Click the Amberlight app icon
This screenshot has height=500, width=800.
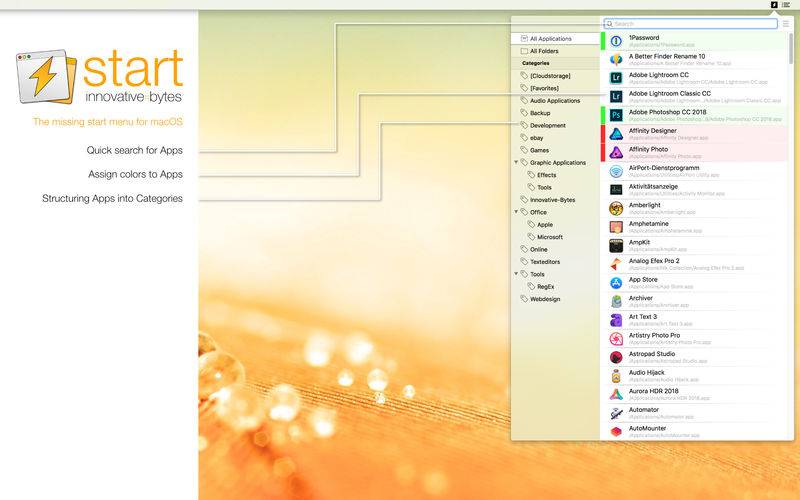[x=616, y=208]
